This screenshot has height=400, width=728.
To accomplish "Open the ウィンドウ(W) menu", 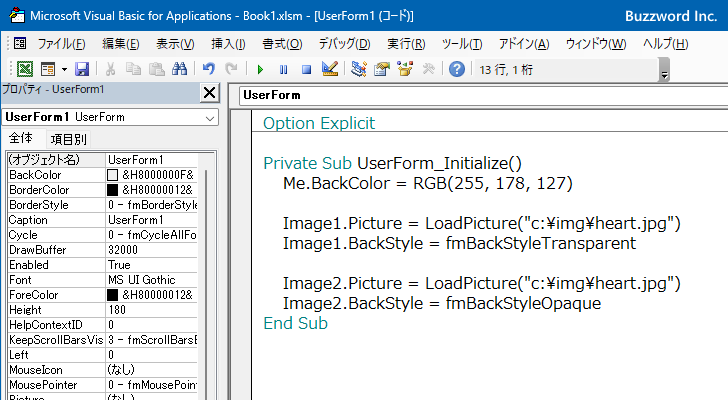I will 596,44.
